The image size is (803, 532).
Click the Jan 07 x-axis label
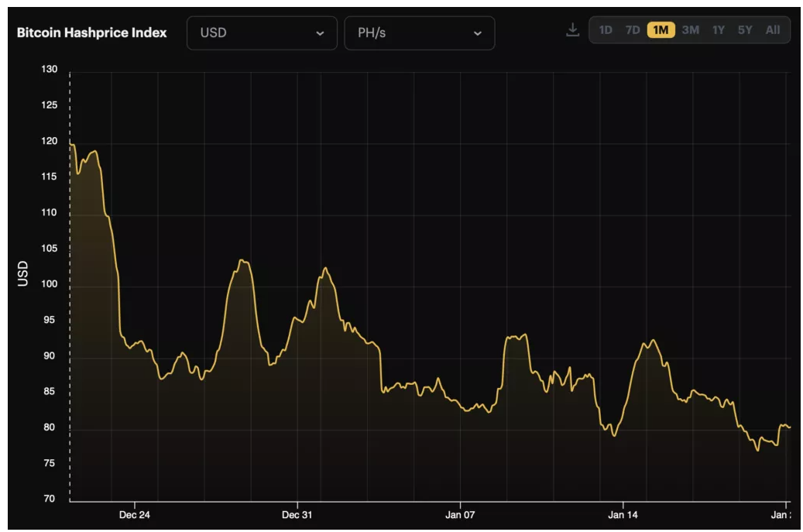coord(460,515)
